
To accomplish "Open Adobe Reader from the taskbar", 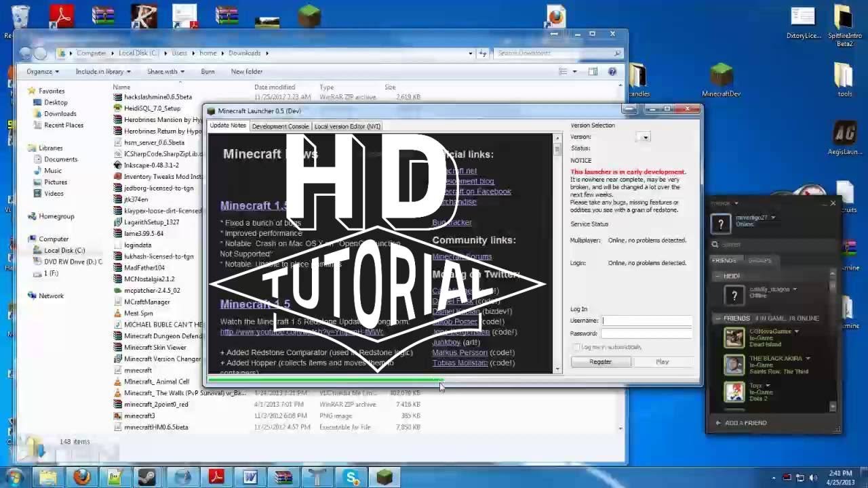I will pyautogui.click(x=216, y=477).
